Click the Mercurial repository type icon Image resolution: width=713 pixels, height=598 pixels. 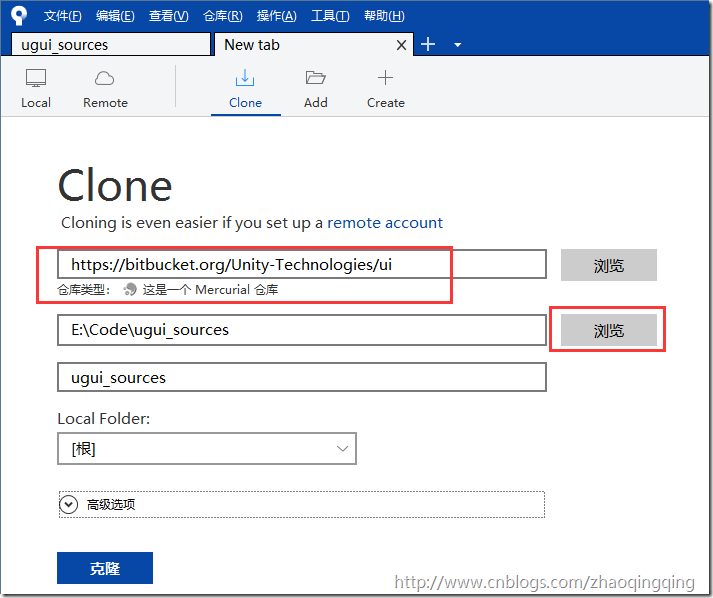click(x=130, y=289)
